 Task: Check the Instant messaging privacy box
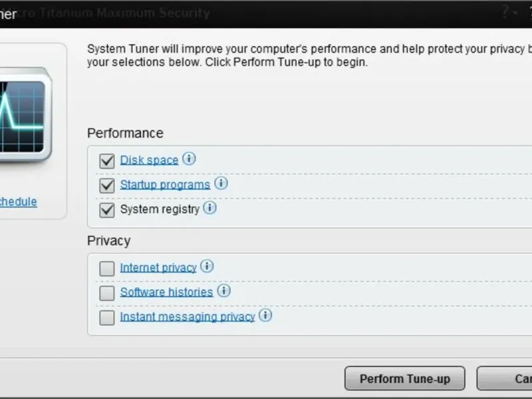tap(107, 318)
